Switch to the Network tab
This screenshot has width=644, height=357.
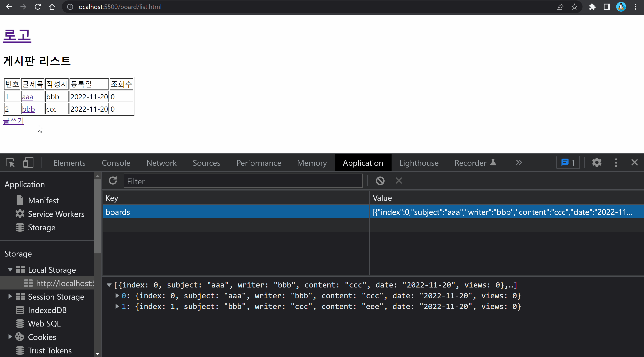[x=161, y=163]
